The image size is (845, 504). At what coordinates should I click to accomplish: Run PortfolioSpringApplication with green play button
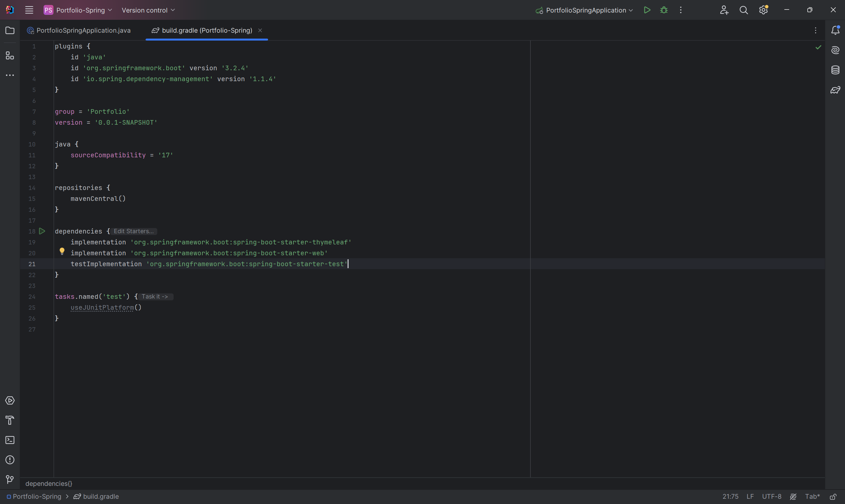coord(647,10)
